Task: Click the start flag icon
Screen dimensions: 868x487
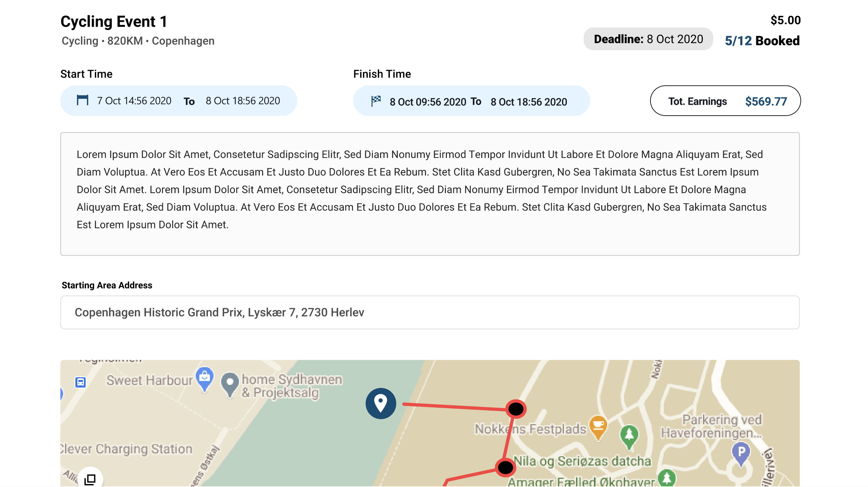Action: [82, 100]
